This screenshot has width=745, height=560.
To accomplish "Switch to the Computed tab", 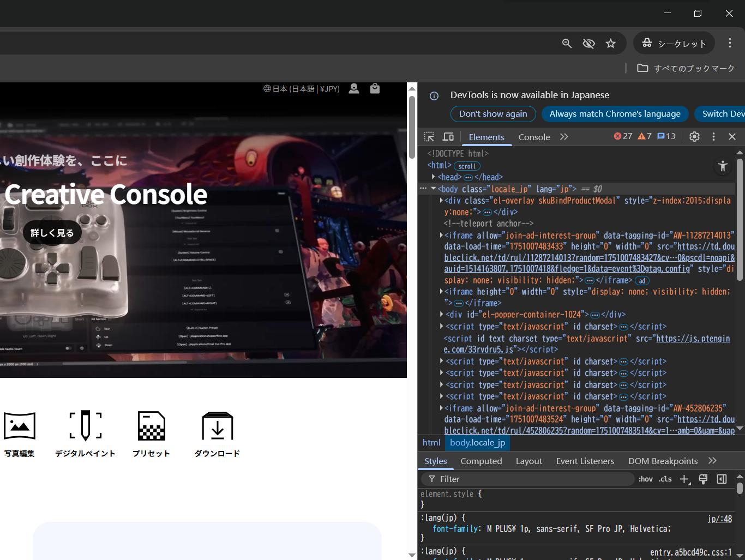I will (x=481, y=461).
